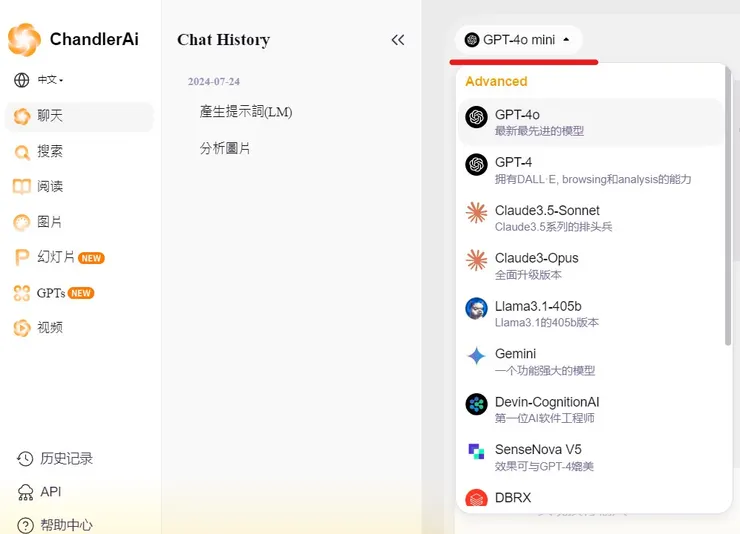The width and height of the screenshot is (740, 534).
Task: Click the GPT-4 OpenAI logo icon
Action: point(477,165)
